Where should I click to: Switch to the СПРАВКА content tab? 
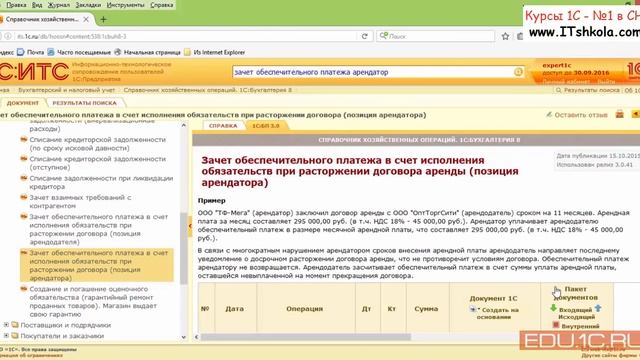[223, 126]
